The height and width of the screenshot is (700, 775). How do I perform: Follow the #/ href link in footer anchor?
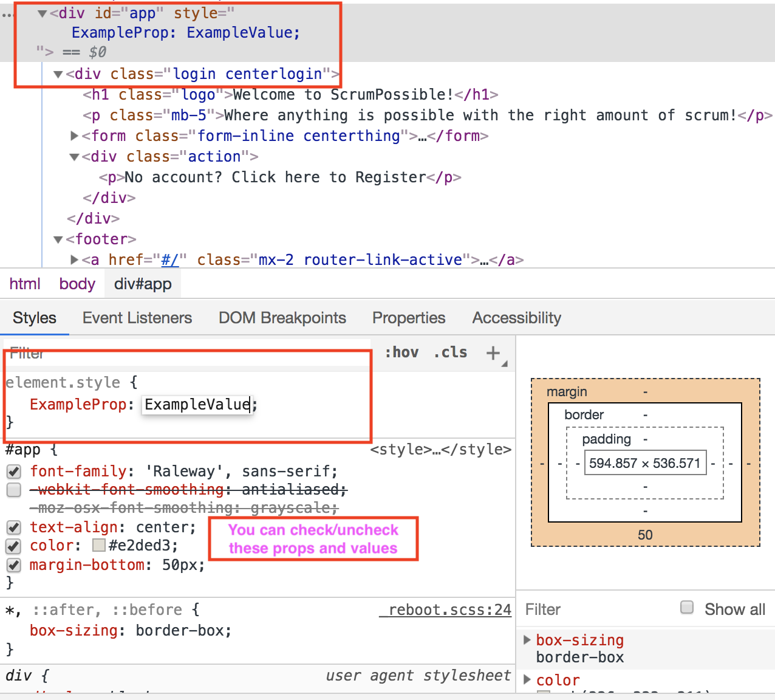[x=169, y=260]
